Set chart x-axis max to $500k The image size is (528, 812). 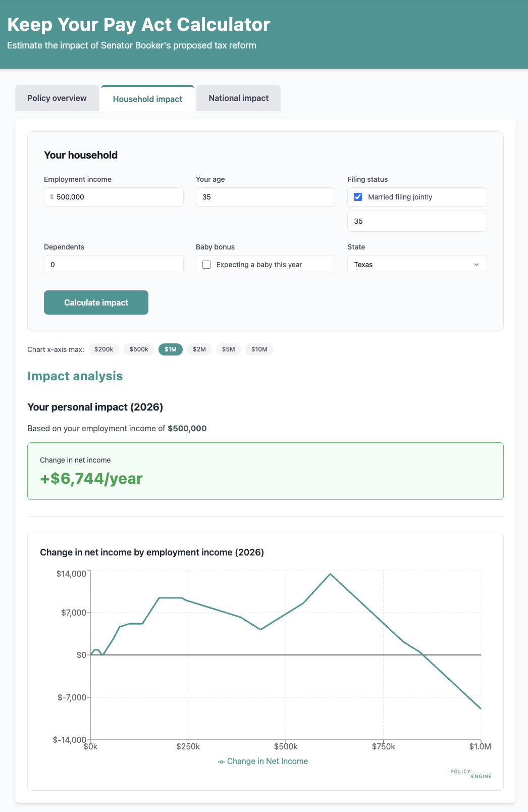pyautogui.click(x=139, y=349)
